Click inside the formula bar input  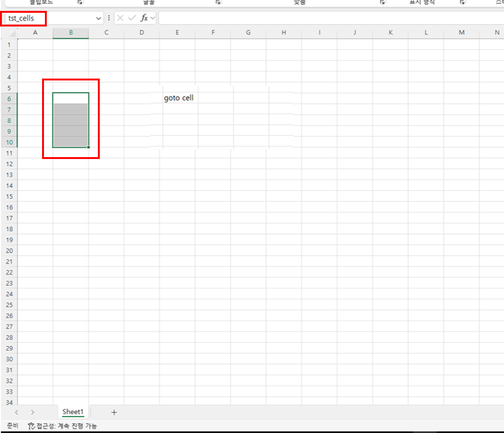331,18
